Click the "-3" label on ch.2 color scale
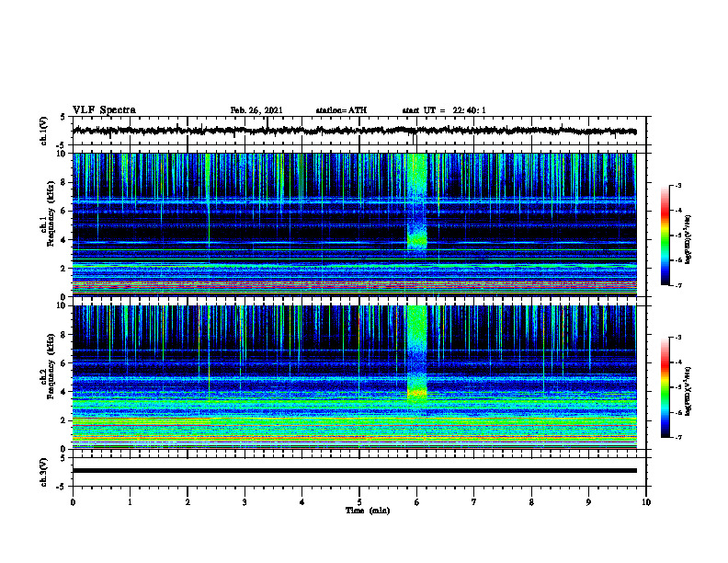Image resolution: width=728 pixels, height=563 pixels. [678, 338]
